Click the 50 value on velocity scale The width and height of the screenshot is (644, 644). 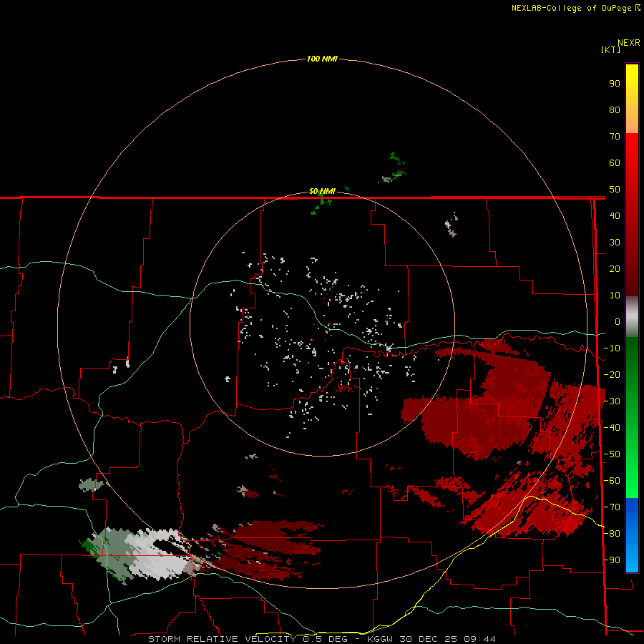615,190
